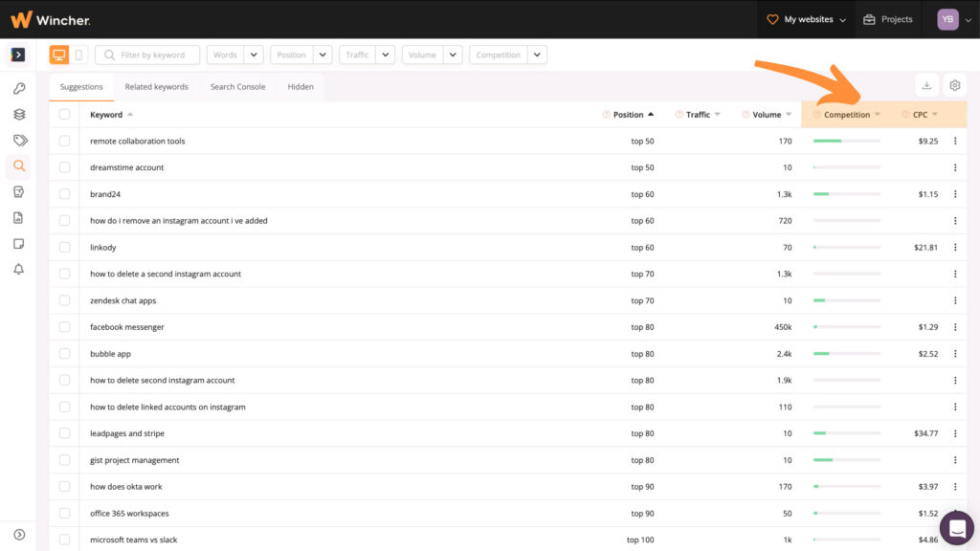
Task: Sort by the Position column header
Action: point(628,115)
